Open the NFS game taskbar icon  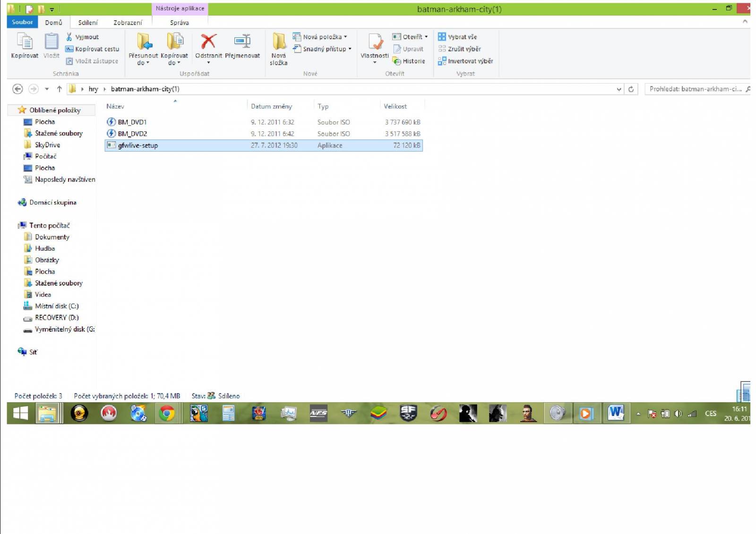318,414
